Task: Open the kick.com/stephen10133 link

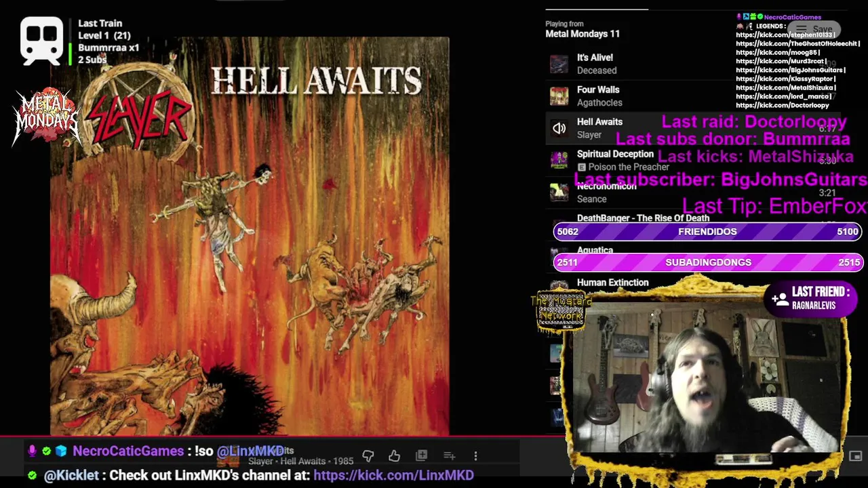Action: [x=784, y=35]
